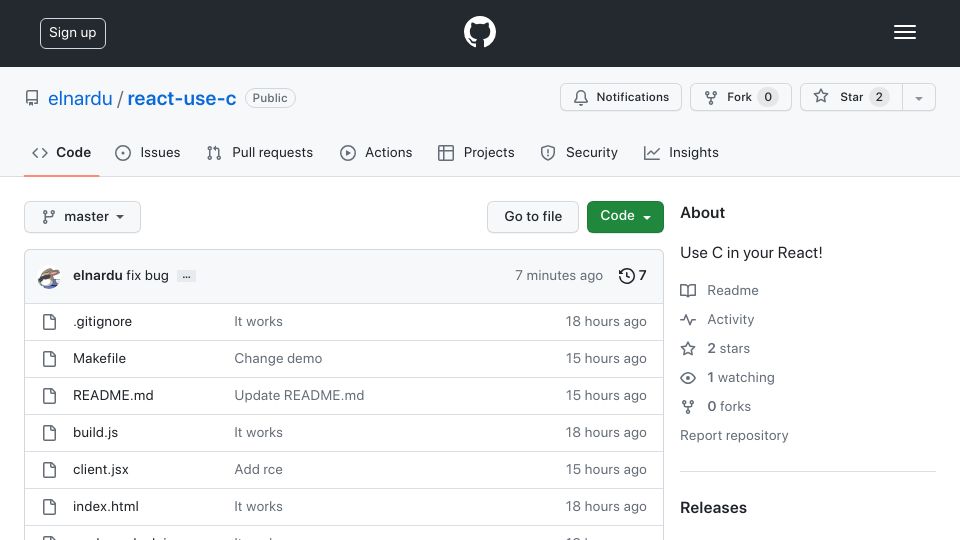Expand commit details ellipsis button
The height and width of the screenshot is (540, 960).
click(x=186, y=276)
